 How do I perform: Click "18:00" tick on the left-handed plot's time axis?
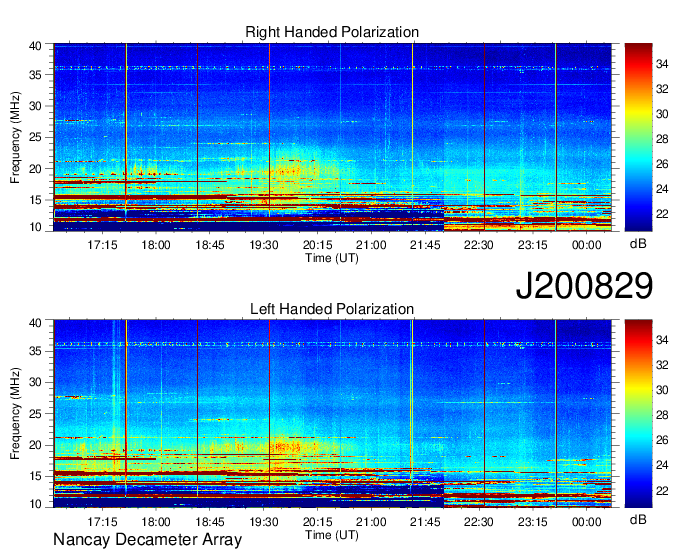point(156,522)
